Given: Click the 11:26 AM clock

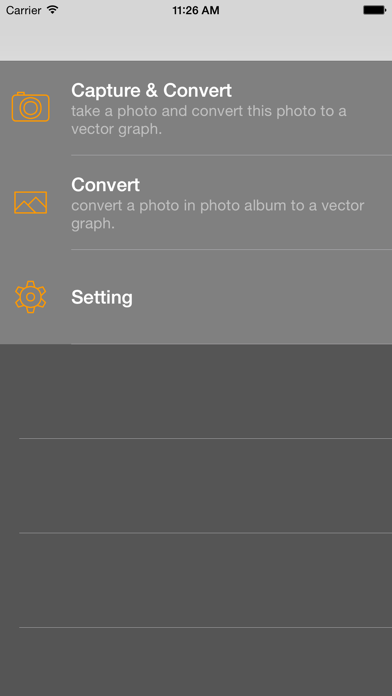Looking at the screenshot, I should pos(196,10).
